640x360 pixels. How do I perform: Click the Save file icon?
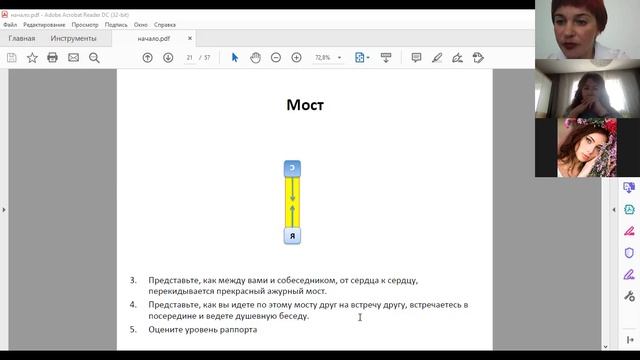tap(12, 58)
